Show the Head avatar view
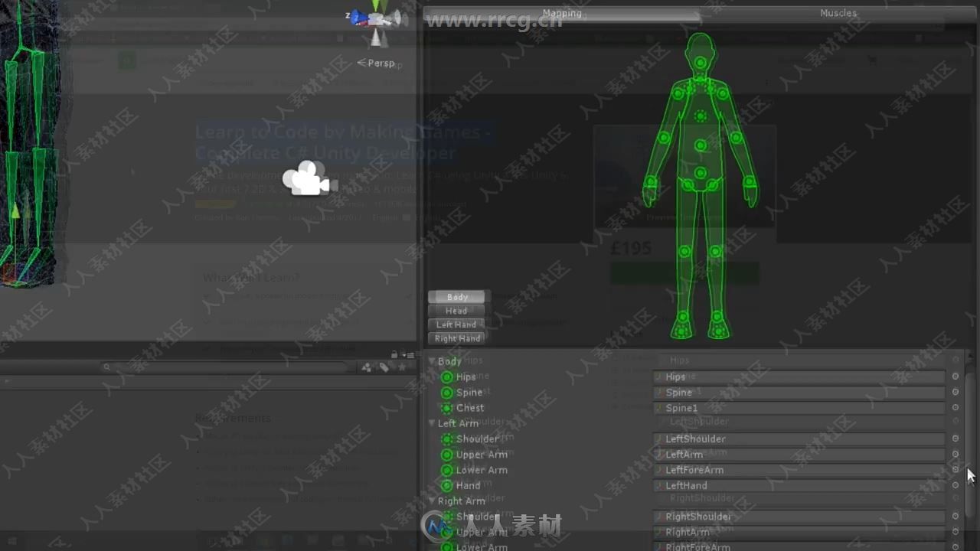980x551 pixels. tap(457, 311)
